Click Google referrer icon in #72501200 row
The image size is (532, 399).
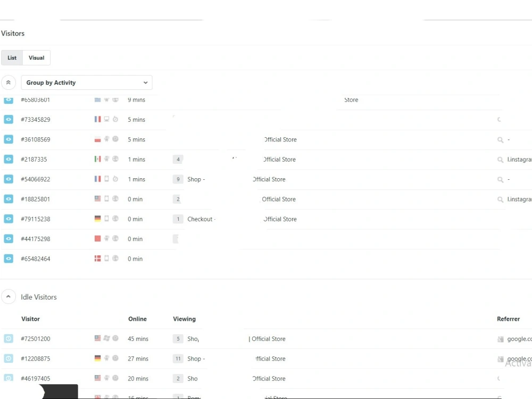point(501,339)
